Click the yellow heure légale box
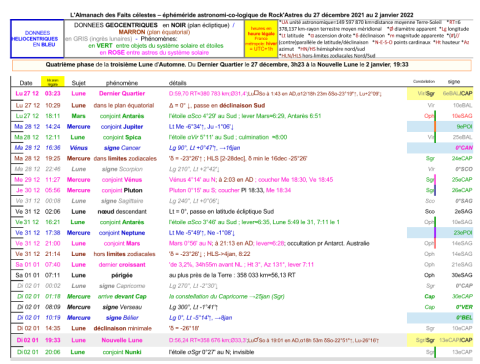The height and width of the screenshot is (364, 480). click(x=261, y=39)
